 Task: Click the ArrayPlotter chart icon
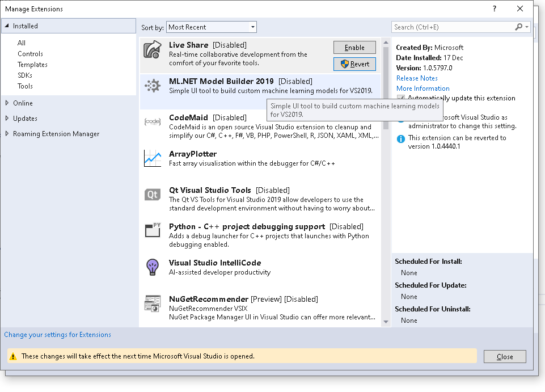[153, 158]
